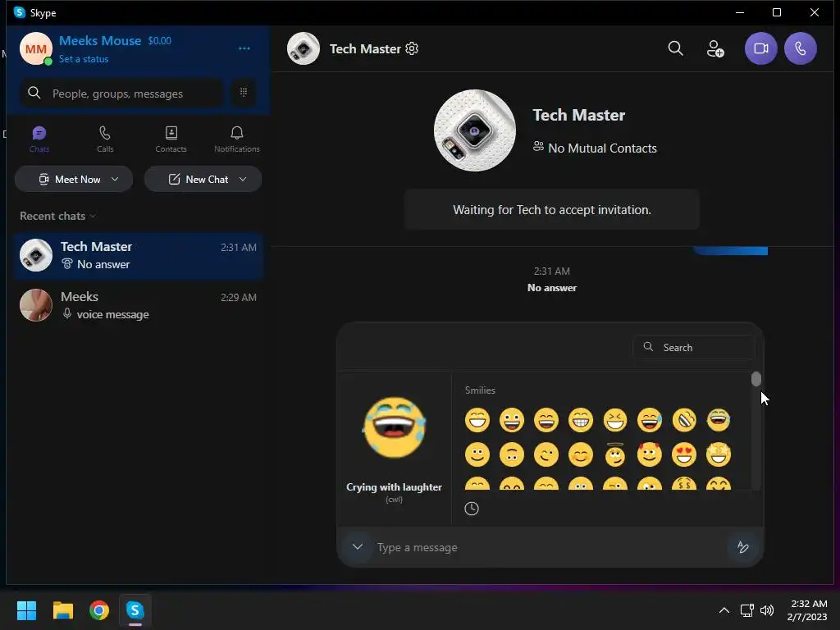
Task: Click the Waiting for Tech to accept invitation banner
Action: tap(552, 209)
